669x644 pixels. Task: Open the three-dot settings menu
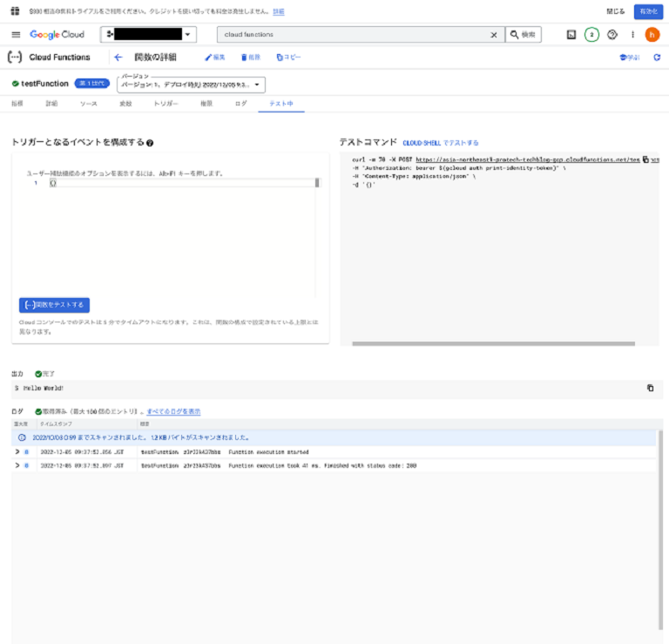pyautogui.click(x=632, y=35)
